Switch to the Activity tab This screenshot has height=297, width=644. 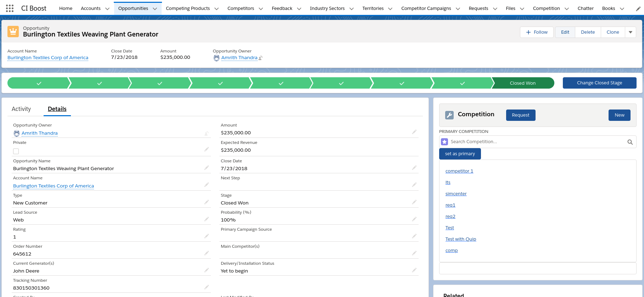tap(21, 109)
